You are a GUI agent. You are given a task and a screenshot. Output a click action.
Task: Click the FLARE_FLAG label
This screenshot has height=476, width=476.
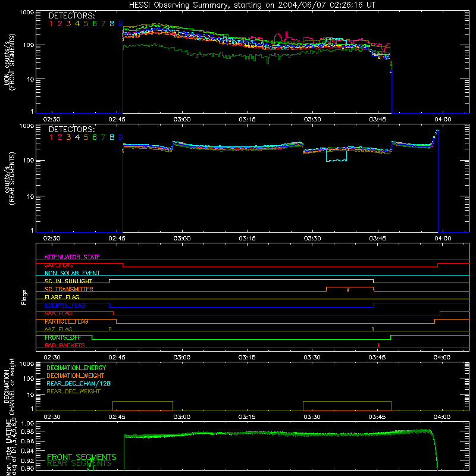click(x=62, y=297)
